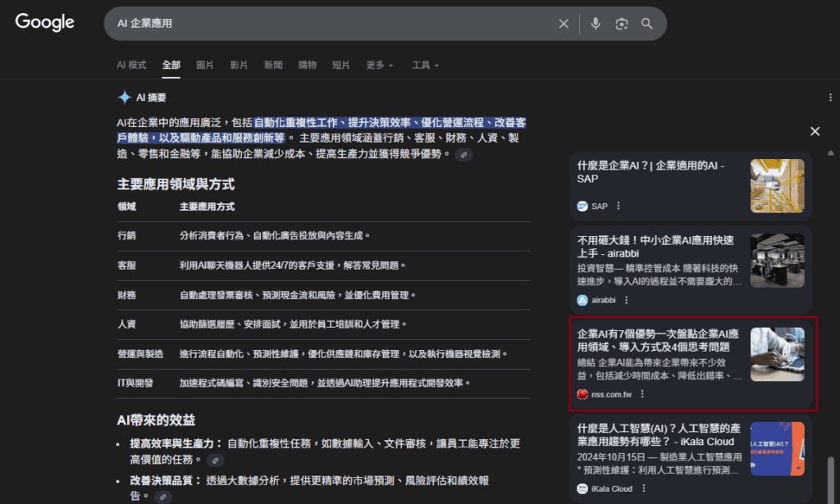Screen dimensions: 840x504
Task: Expand the 更多 search filter dropdown
Action: pos(379,65)
